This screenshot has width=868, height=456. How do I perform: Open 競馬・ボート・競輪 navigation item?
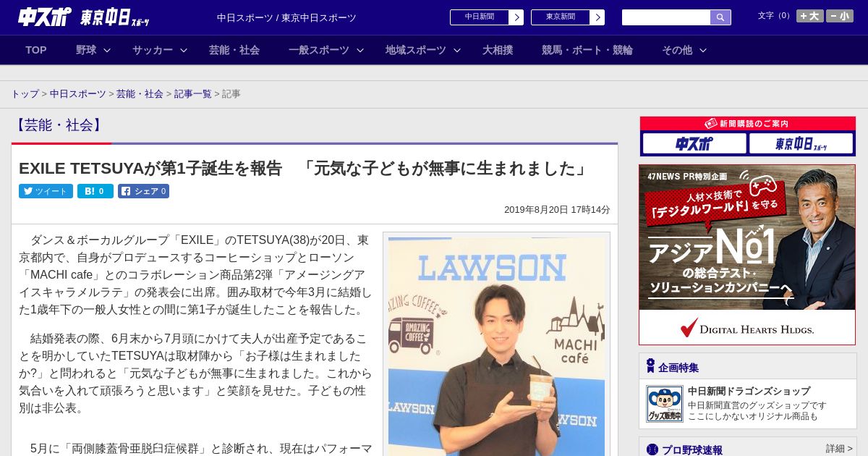[587, 50]
